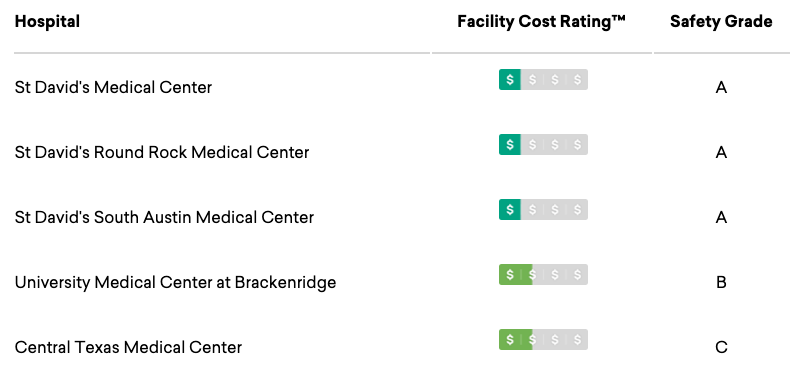Click cost rating icon for South Austin Medical Center

(543, 209)
